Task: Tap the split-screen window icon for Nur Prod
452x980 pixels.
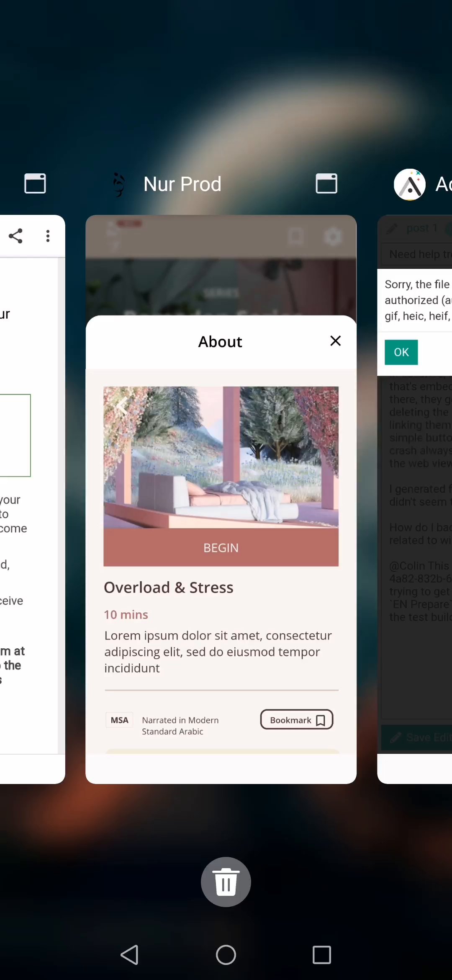Action: point(326,183)
